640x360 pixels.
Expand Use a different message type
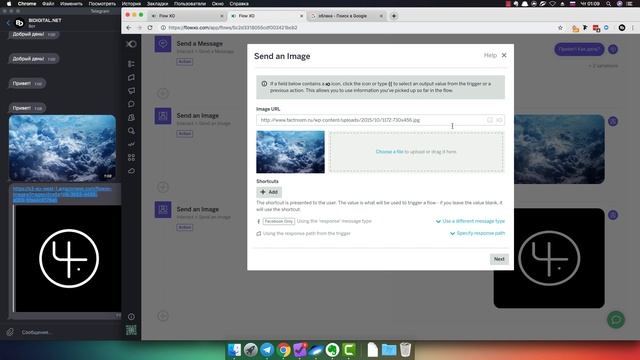(x=470, y=221)
